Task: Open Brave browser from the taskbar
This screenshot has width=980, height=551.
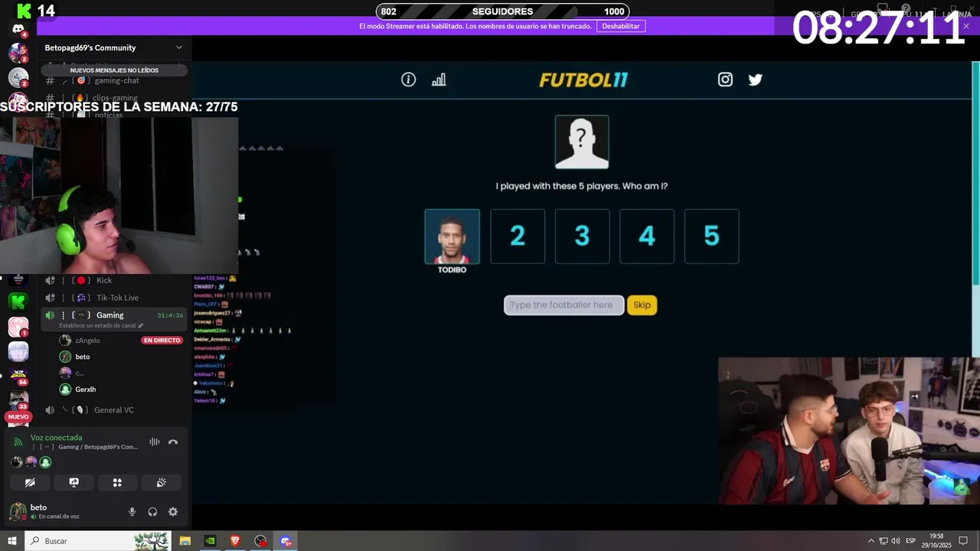Action: coord(236,541)
